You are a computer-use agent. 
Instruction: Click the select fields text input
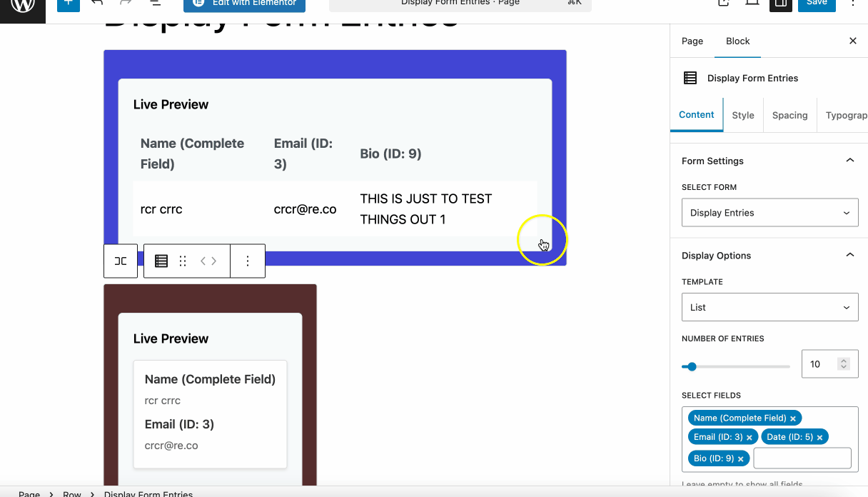(802, 458)
